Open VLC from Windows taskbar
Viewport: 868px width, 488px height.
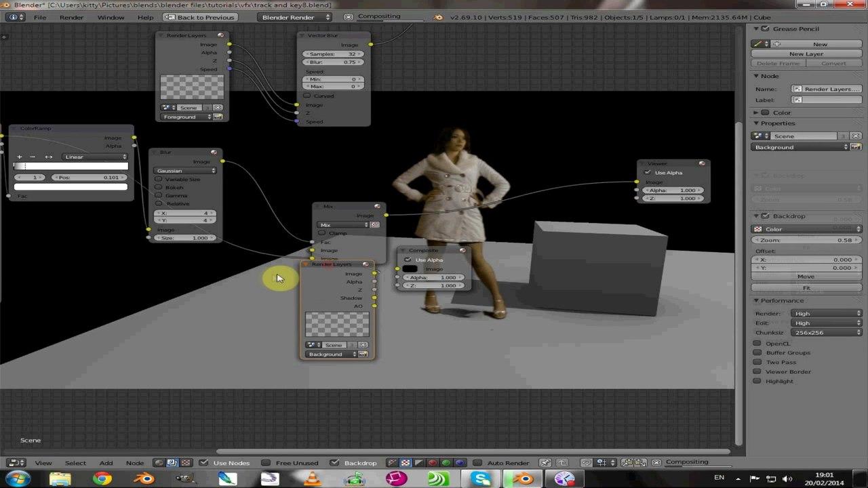click(x=311, y=479)
